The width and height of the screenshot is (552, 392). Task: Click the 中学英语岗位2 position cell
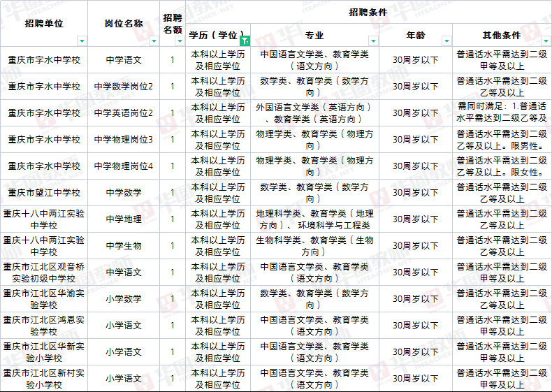124,113
